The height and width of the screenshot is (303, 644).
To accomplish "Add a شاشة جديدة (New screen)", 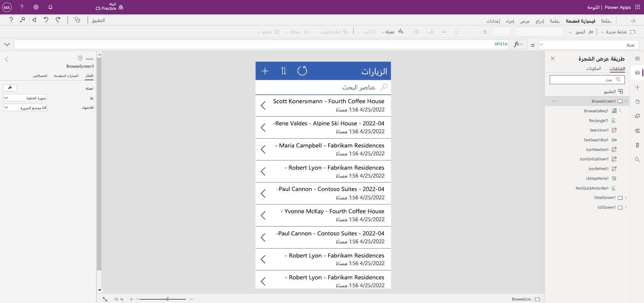I will click(x=618, y=32).
